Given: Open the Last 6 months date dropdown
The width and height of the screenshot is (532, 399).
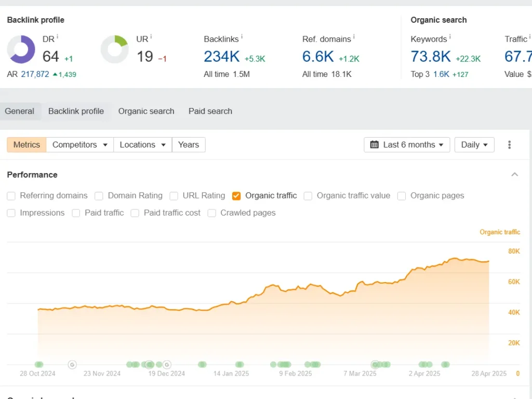Looking at the screenshot, I should [x=407, y=145].
